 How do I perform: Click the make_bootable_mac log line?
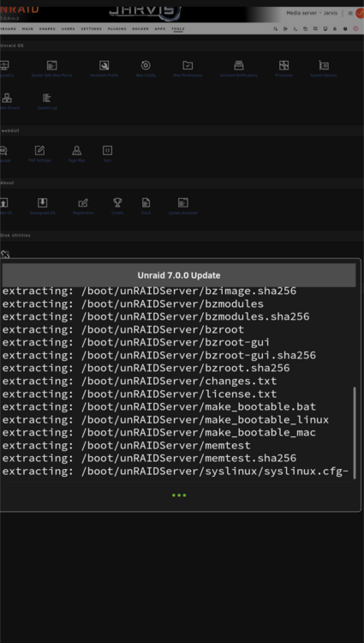point(159,433)
